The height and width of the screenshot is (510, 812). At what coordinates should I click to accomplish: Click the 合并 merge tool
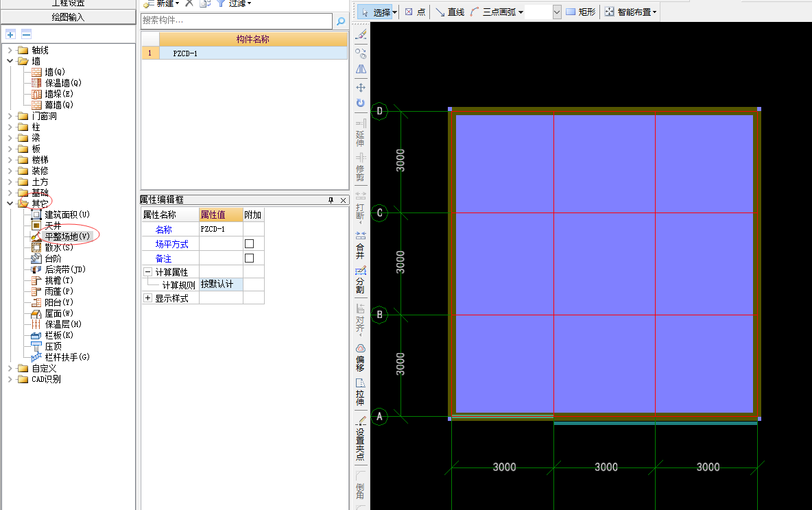click(361, 245)
